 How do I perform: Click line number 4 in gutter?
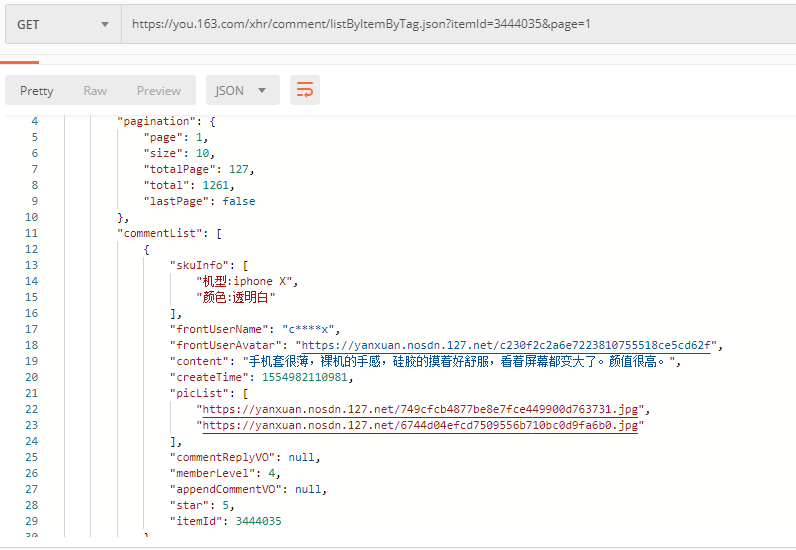[x=34, y=121]
